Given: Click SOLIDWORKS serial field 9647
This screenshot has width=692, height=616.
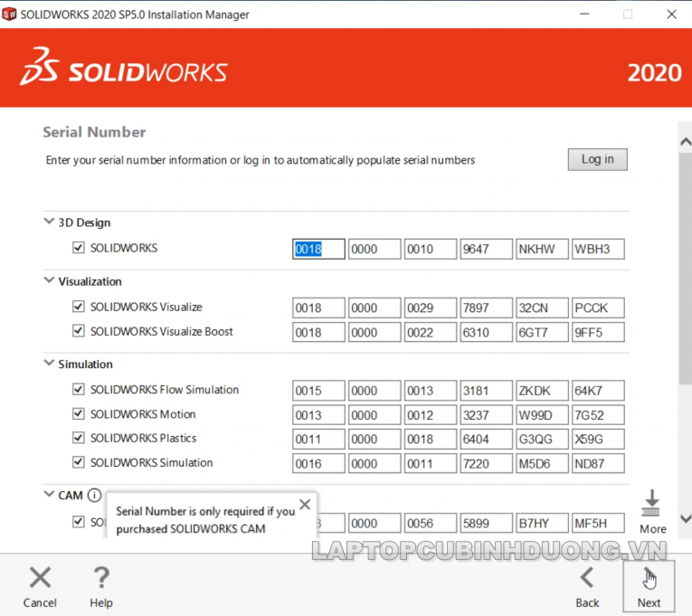Looking at the screenshot, I should click(x=487, y=249).
